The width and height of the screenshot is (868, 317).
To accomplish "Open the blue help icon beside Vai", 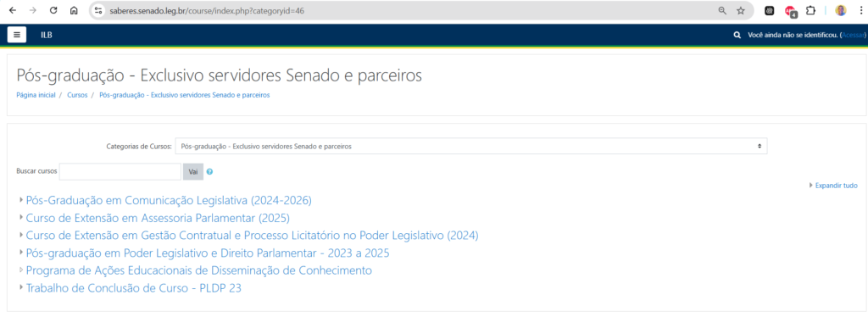I will coord(209,171).
